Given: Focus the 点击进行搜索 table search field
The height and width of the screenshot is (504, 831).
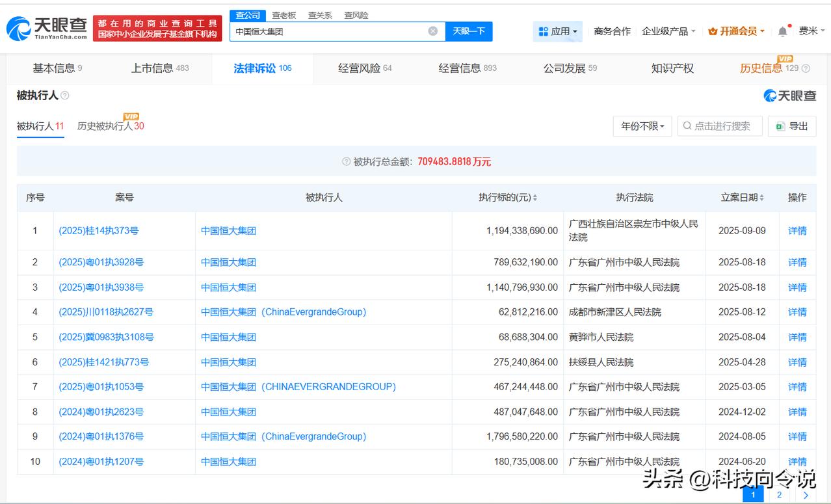Looking at the screenshot, I should 720,126.
